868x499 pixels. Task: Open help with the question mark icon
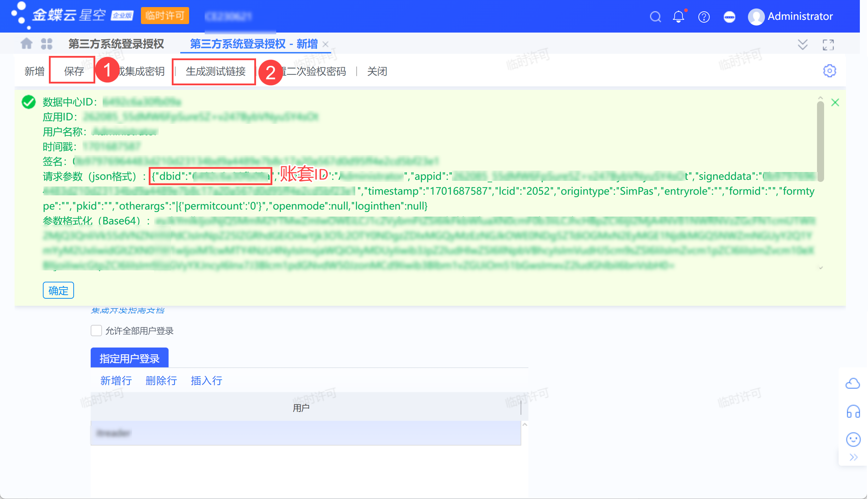(704, 16)
